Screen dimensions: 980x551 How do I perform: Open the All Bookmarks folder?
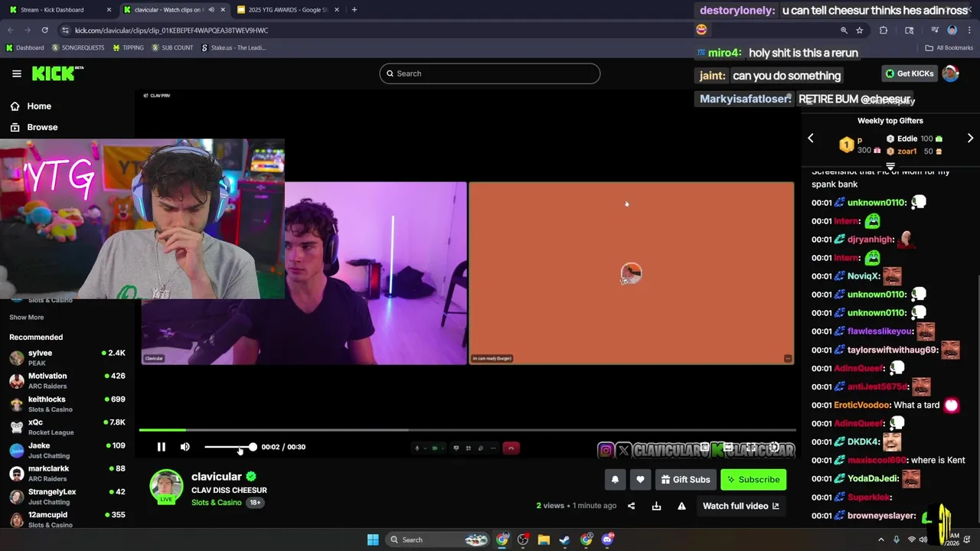click(949, 47)
